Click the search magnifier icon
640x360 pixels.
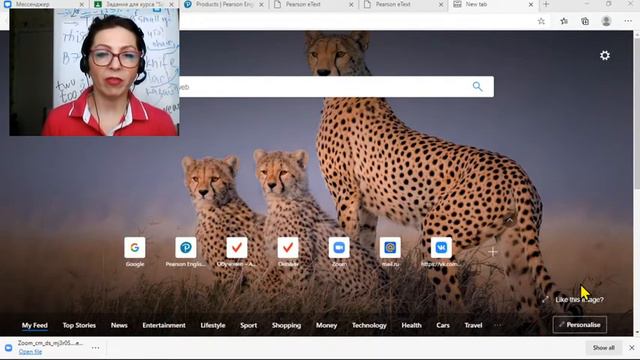(x=477, y=87)
